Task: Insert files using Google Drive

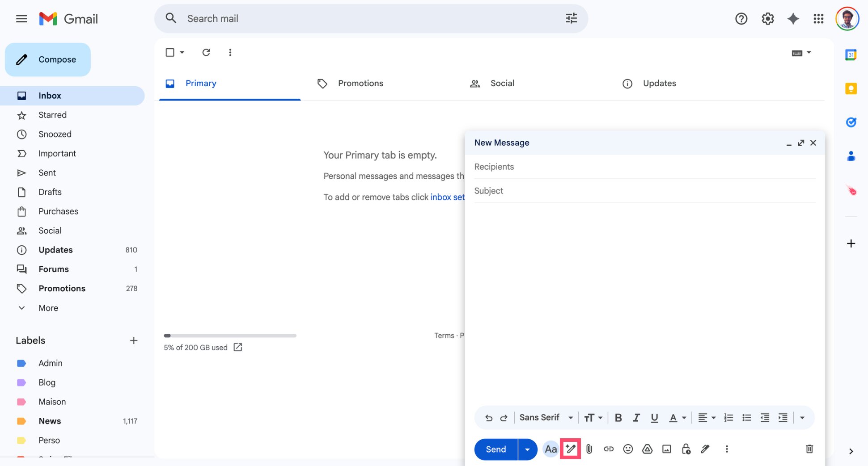Action: [647, 449]
